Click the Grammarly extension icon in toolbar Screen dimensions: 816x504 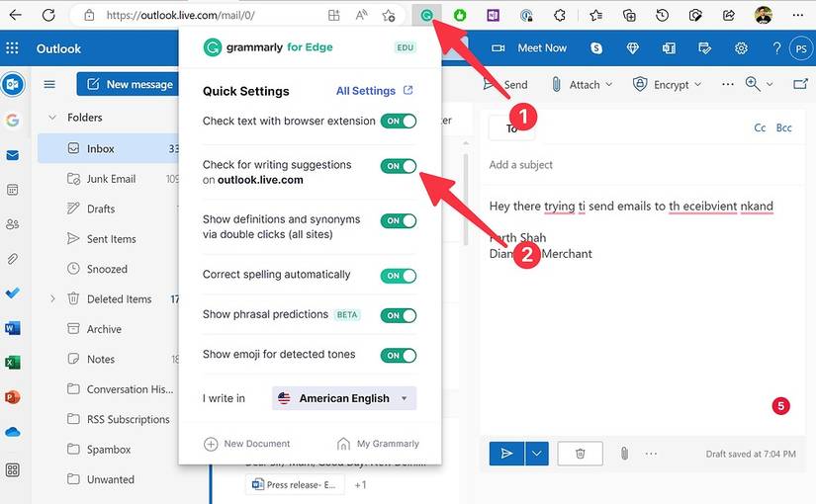pos(426,16)
